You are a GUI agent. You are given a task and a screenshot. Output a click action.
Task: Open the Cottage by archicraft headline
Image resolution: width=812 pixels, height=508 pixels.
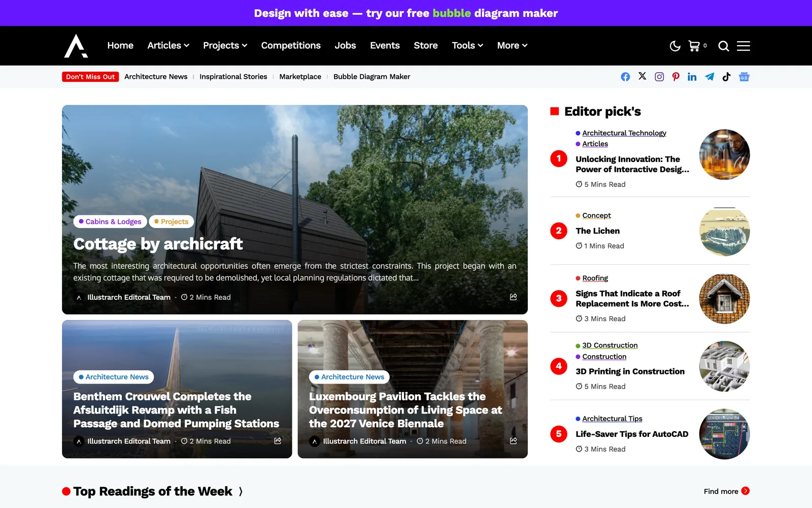pos(158,244)
